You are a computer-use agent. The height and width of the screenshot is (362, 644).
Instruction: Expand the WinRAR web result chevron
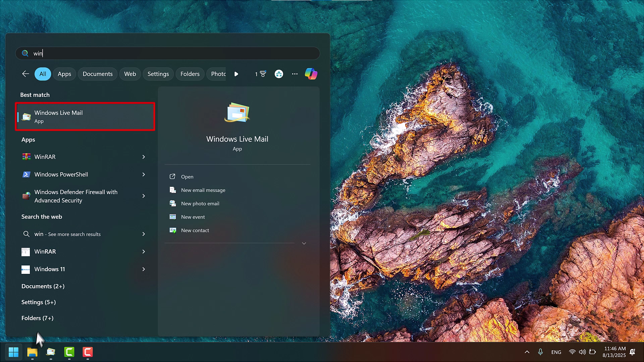click(x=144, y=252)
